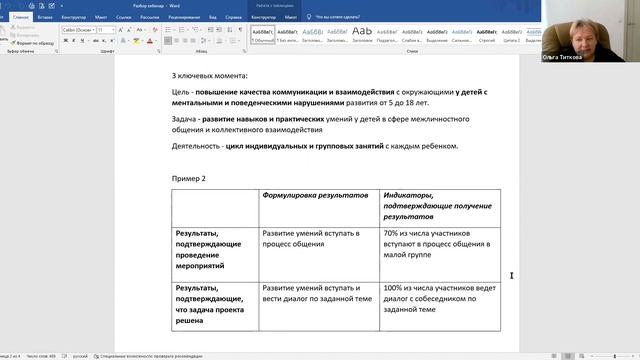This screenshot has width=640, height=360.
Task: Toggle Align Left paragraph button
Action: pyautogui.click(x=168, y=41)
